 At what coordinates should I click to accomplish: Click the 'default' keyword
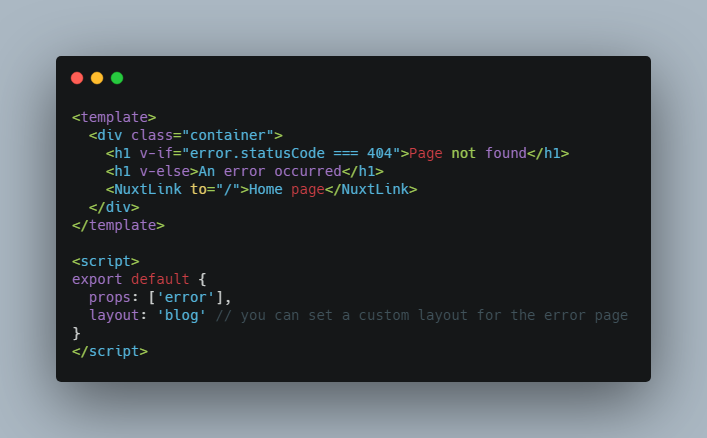160,279
